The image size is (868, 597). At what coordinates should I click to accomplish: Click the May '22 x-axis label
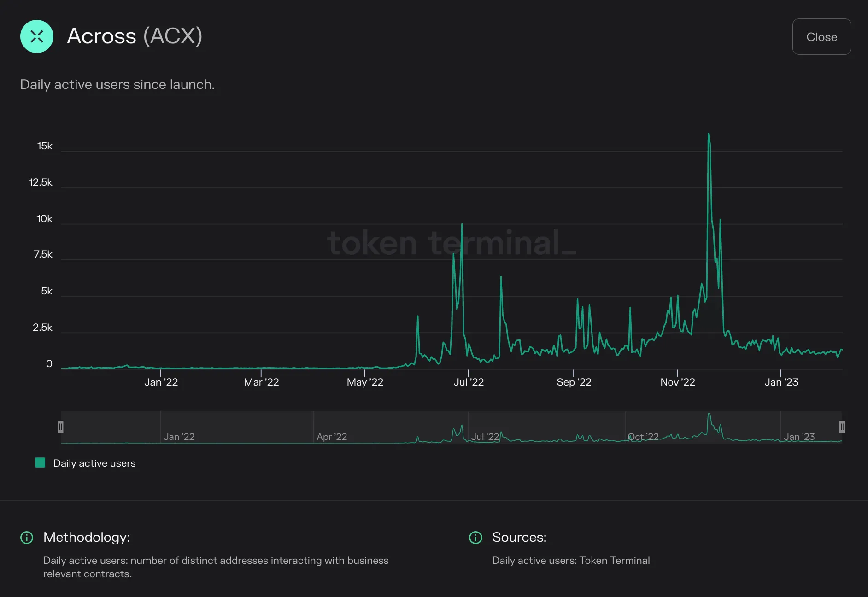pos(365,382)
